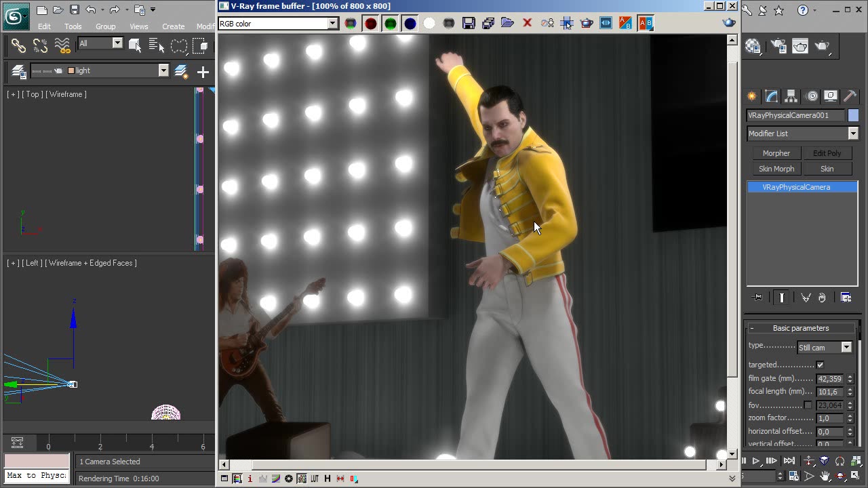
Task: Toggle the green channel view
Action: [x=391, y=24]
